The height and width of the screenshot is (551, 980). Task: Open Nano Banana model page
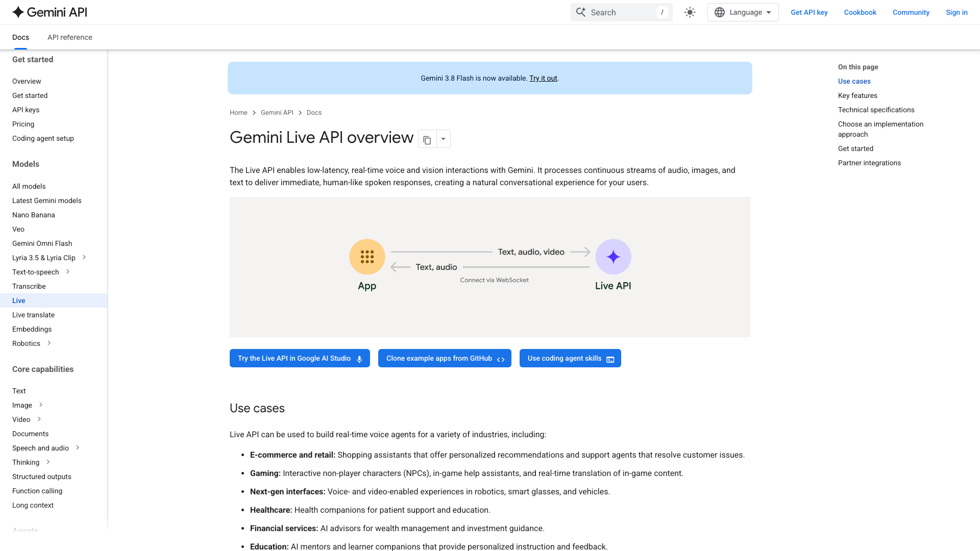coord(34,215)
